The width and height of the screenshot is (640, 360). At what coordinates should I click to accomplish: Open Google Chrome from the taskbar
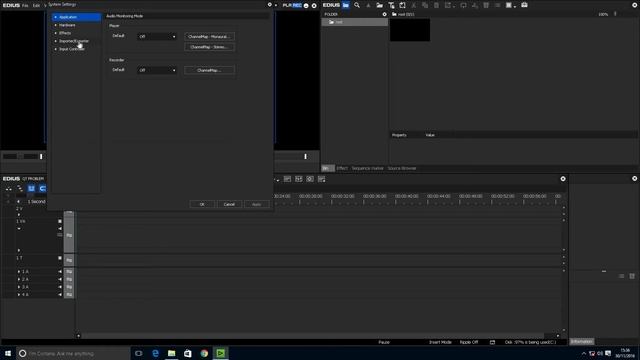[x=204, y=353]
